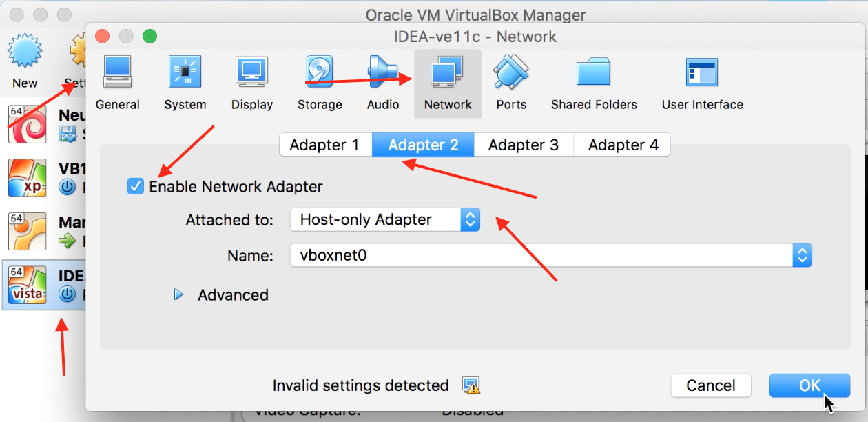Open the vboxnet0 Name dropdown
868x422 pixels.
550,255
